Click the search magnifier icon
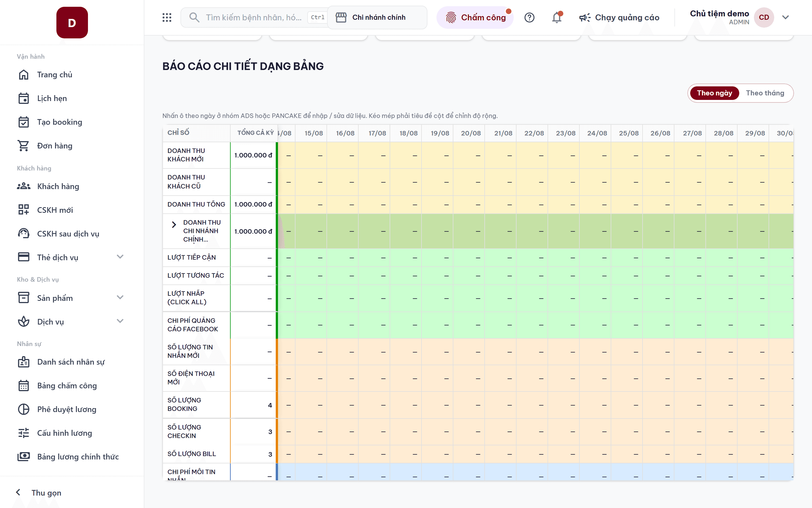 pyautogui.click(x=194, y=17)
